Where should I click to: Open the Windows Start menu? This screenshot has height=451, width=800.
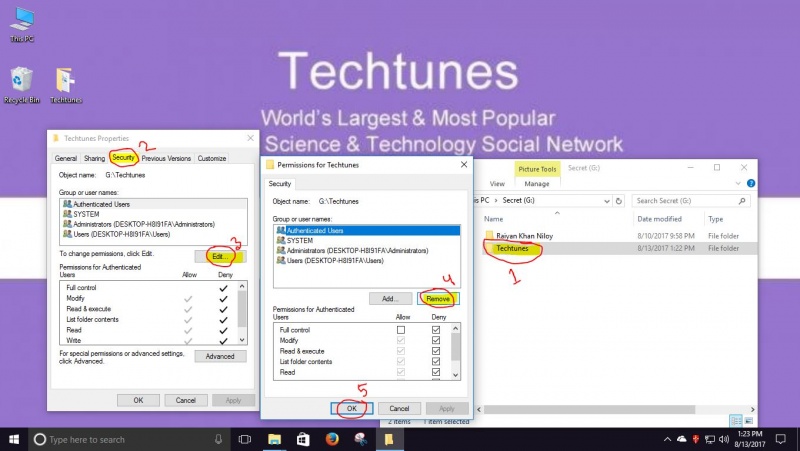coord(14,439)
